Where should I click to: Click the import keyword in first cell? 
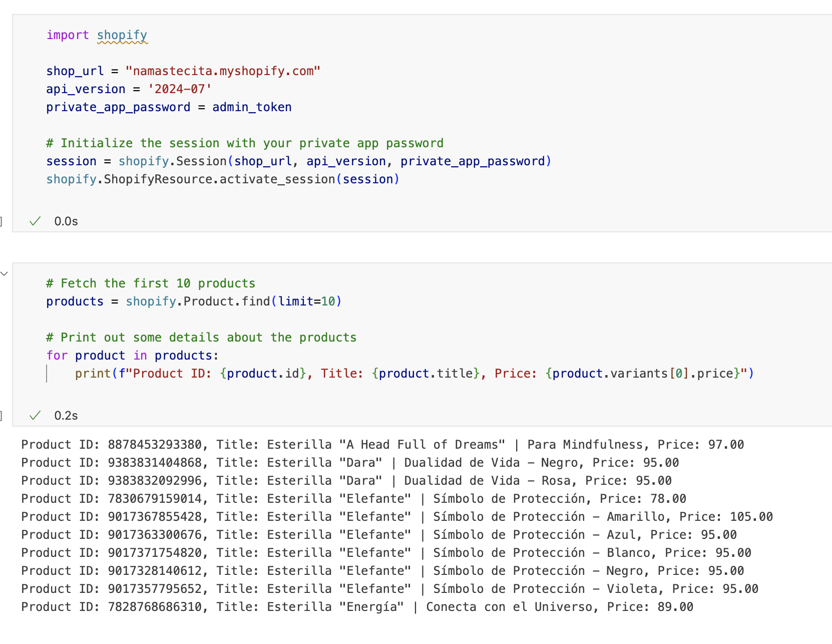click(x=68, y=35)
